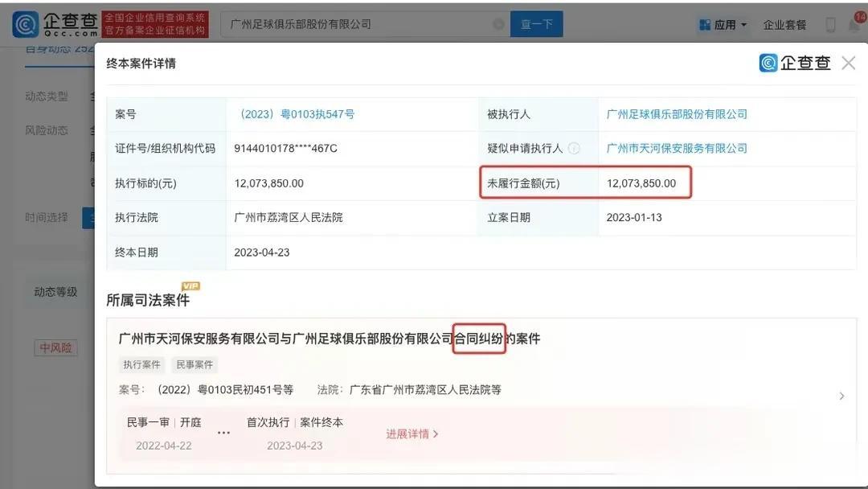Open case number (2023)粤0103执547号 link
Screen dimensions: 868x489
294,114
